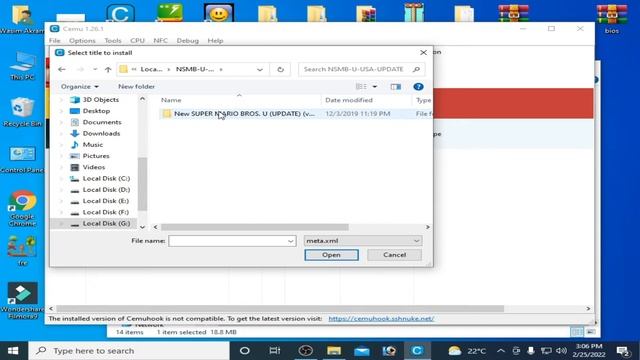640x360 pixels.
Task: Open the Windows Start menu
Action: (x=13, y=351)
